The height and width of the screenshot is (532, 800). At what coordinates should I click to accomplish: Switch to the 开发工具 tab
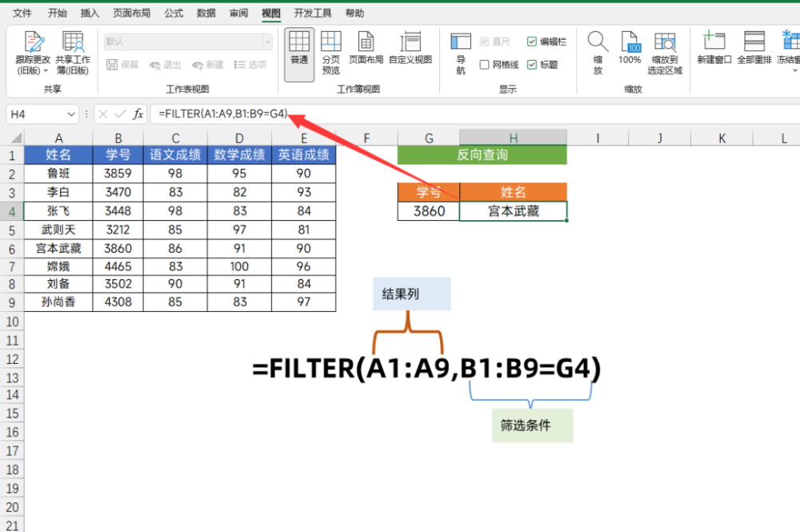pos(313,14)
